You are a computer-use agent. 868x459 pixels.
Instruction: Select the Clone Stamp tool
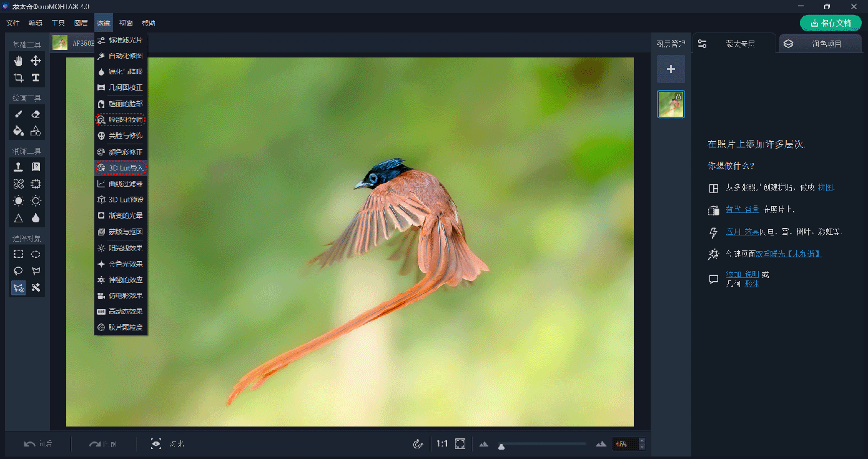[19, 167]
